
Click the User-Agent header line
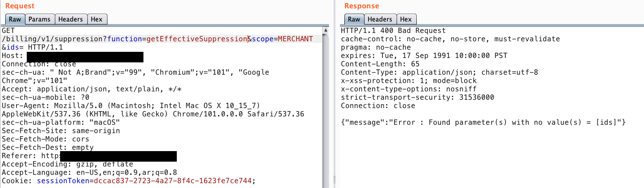click(x=131, y=105)
